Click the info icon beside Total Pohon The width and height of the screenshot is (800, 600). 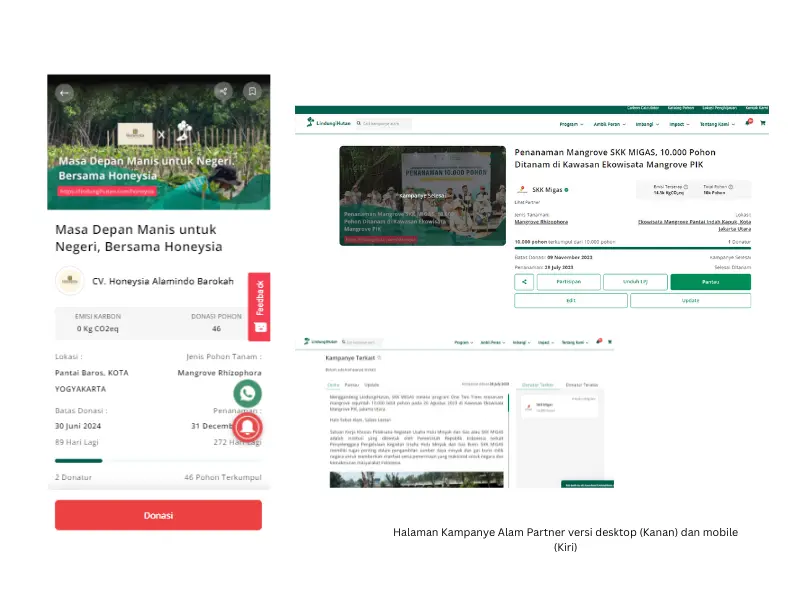[x=731, y=187]
